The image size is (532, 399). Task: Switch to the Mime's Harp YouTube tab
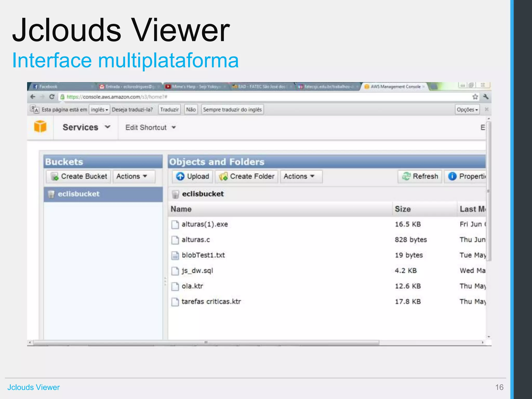point(196,87)
